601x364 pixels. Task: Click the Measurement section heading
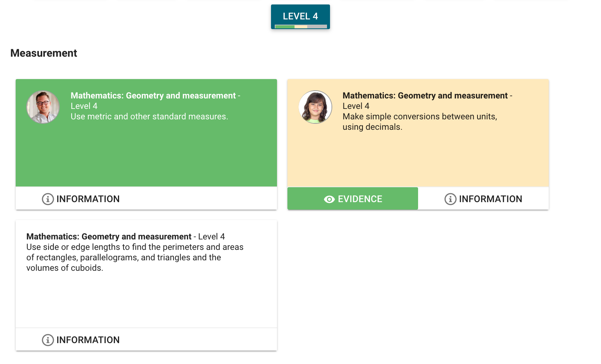(x=44, y=53)
